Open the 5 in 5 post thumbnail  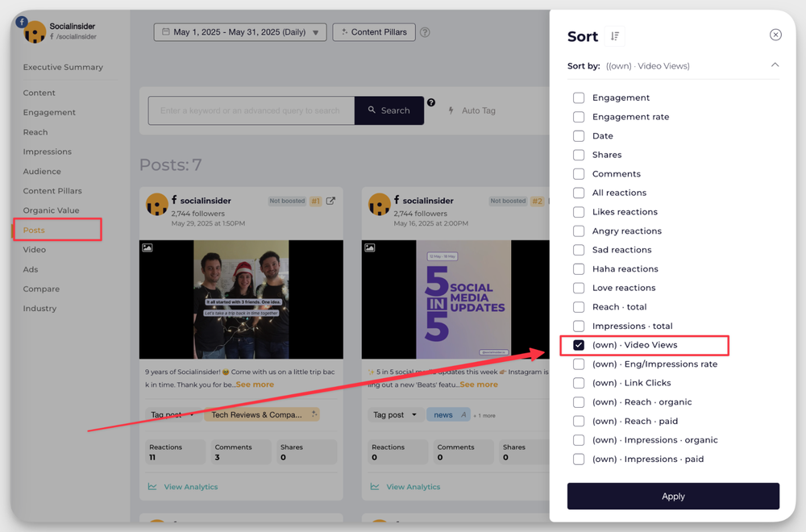[x=463, y=299]
